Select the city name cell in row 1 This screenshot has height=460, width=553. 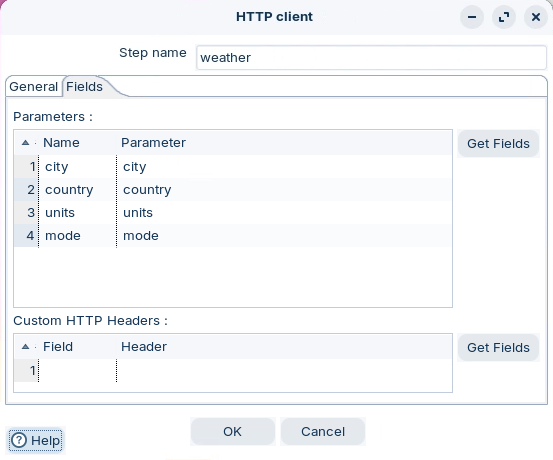tap(77, 167)
